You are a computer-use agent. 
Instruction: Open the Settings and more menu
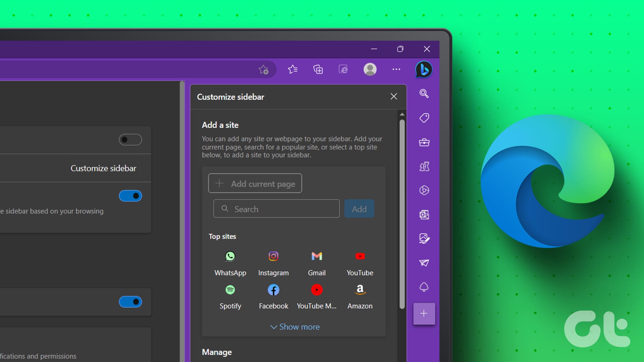pos(396,69)
